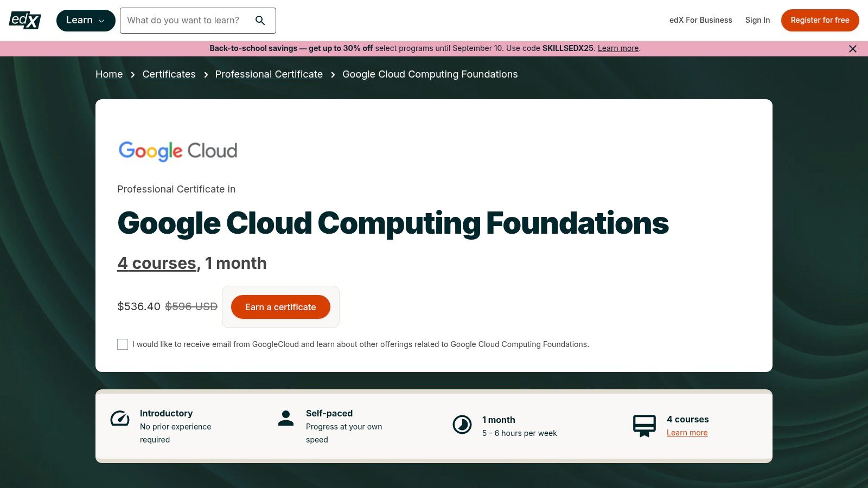Screen dimensions: 868x488
Task: Click the Google Cloud logo
Action: [178, 151]
